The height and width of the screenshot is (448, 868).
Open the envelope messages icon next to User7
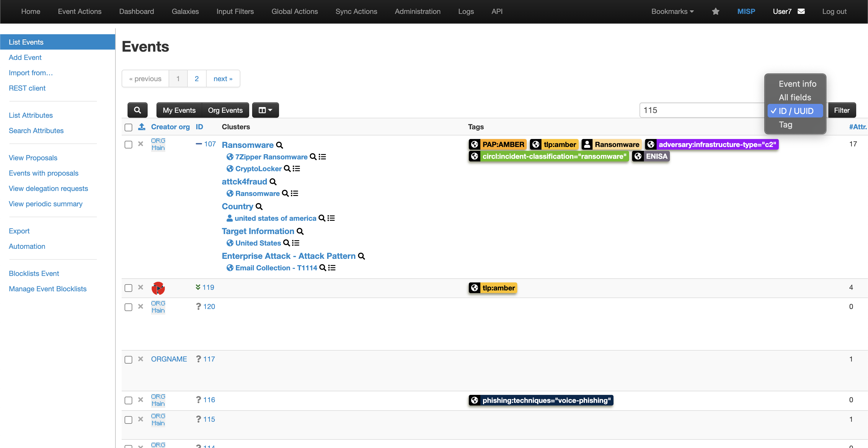tap(801, 12)
